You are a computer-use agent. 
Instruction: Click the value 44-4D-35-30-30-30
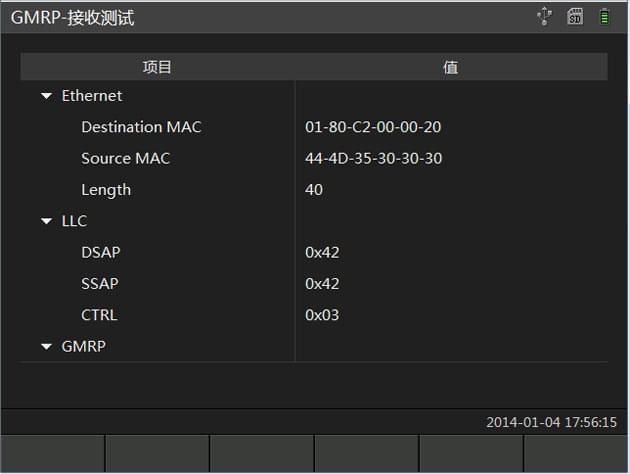click(373, 159)
